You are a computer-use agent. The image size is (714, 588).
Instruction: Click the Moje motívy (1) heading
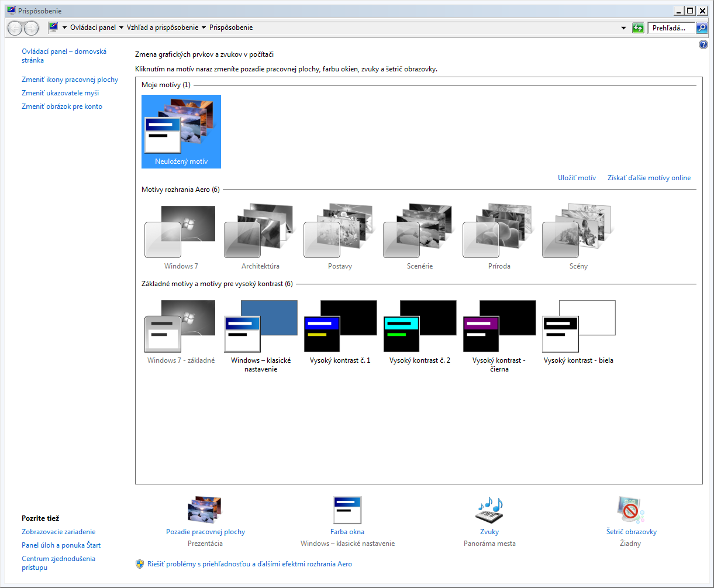[x=166, y=85]
